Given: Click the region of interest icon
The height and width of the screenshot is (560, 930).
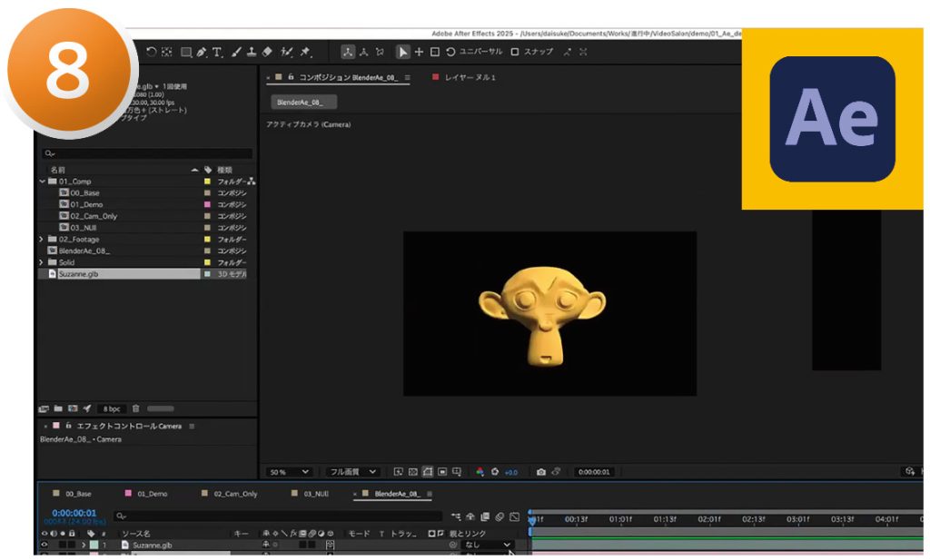Looking at the screenshot, I should point(442,472).
